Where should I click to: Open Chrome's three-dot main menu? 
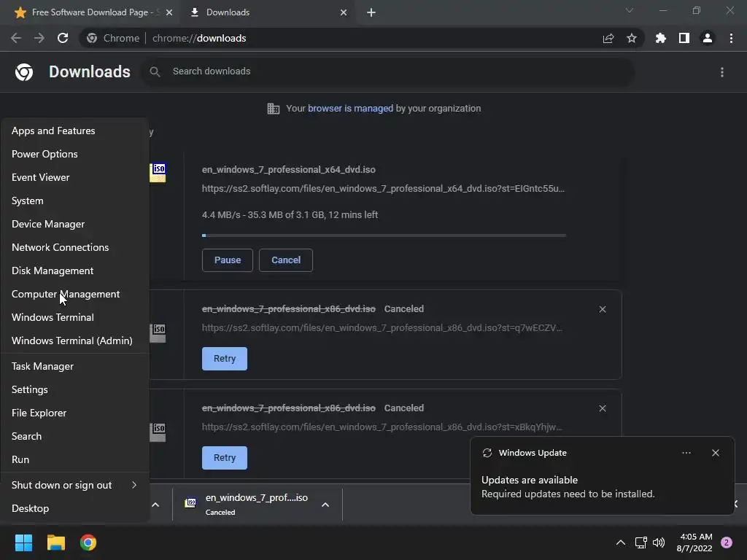click(731, 38)
